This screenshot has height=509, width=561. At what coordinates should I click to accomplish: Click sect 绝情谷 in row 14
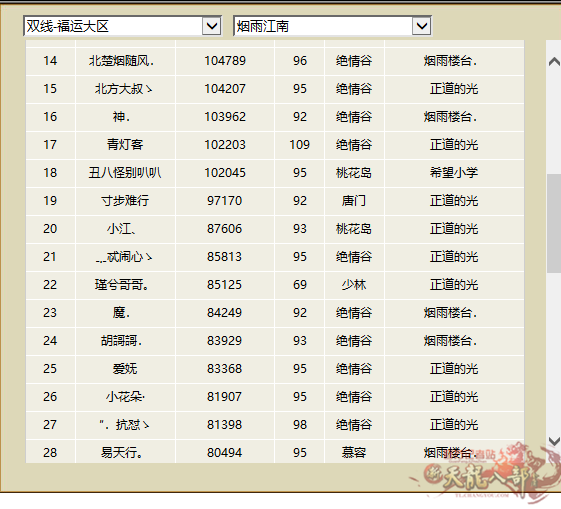pyautogui.click(x=354, y=61)
